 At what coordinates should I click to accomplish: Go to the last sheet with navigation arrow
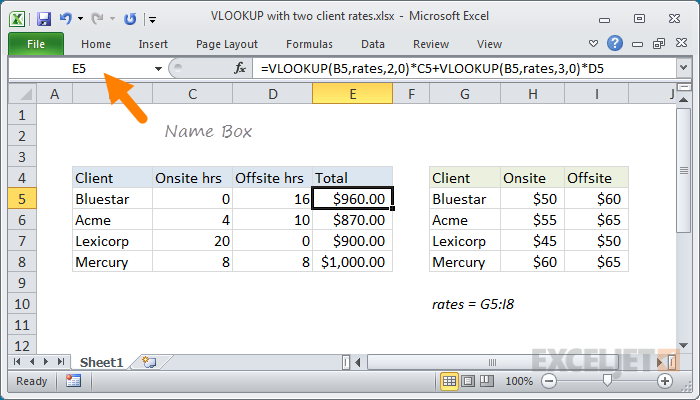(x=59, y=362)
